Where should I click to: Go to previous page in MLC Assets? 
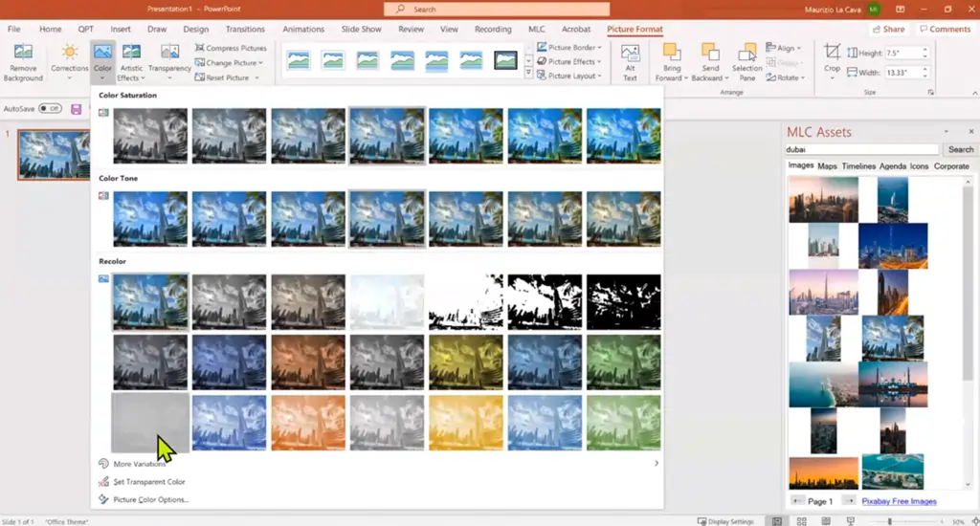[x=797, y=501]
